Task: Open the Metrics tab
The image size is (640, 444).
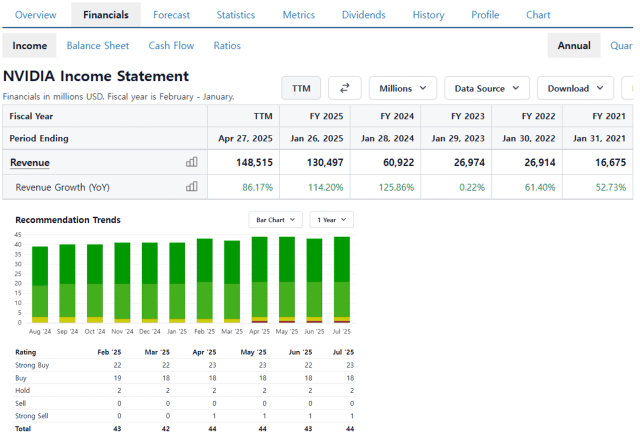Action: [x=299, y=15]
